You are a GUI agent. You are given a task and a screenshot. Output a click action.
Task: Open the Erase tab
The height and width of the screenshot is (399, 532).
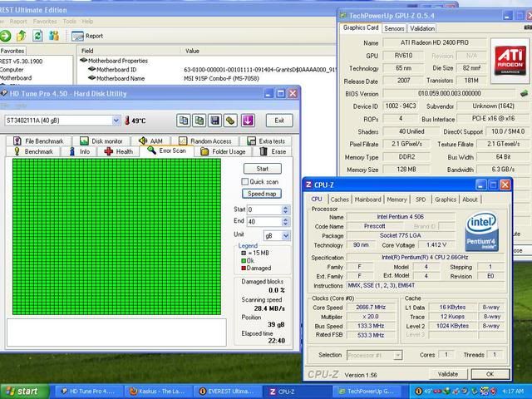click(273, 151)
